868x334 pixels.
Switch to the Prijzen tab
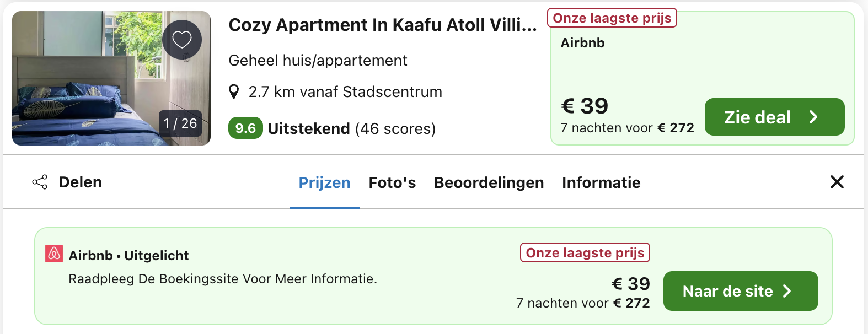[324, 183]
